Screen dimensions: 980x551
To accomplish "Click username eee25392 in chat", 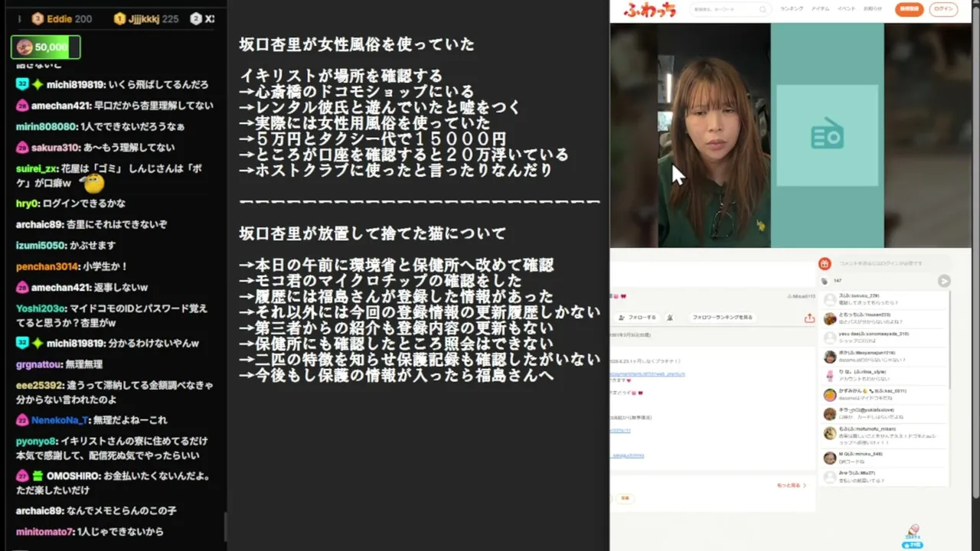I will tap(39, 386).
